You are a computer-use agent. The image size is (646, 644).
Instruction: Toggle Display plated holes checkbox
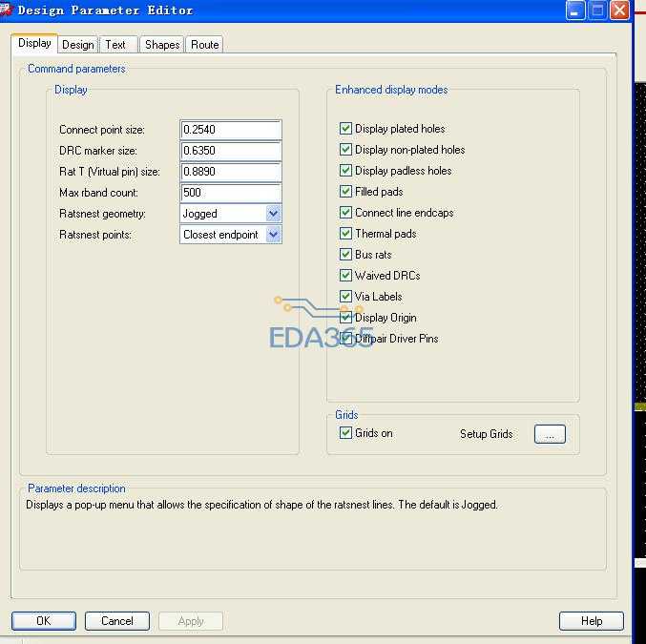345,129
